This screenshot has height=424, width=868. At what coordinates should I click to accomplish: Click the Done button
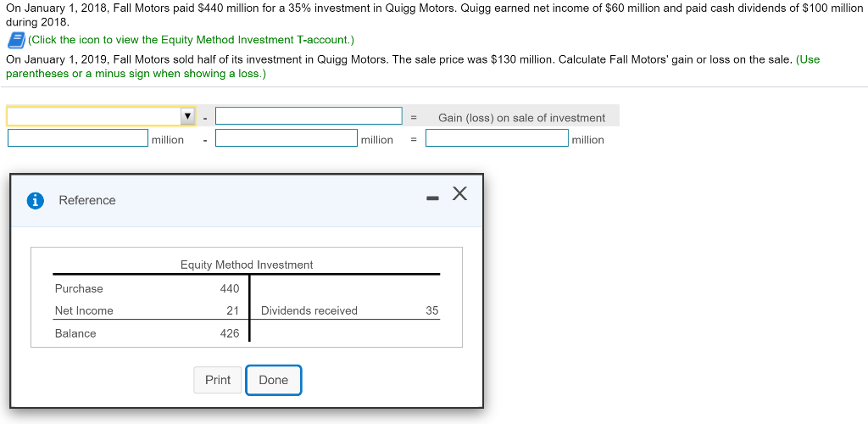(274, 380)
